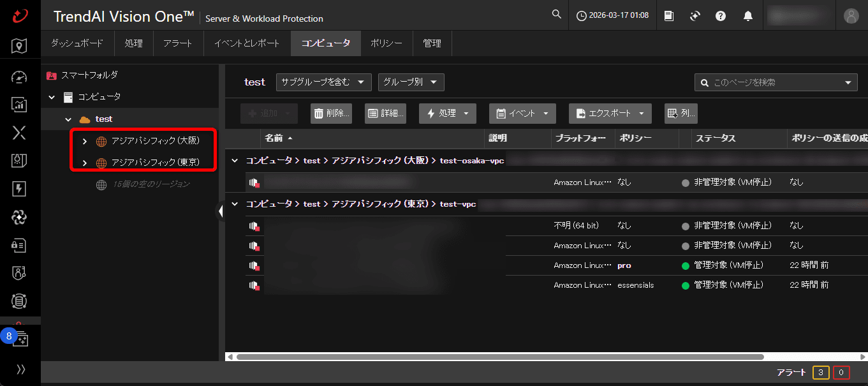Image resolution: width=868 pixels, height=386 pixels.
Task: Expand the sidebar using the double-chevron icon
Action: (x=20, y=369)
